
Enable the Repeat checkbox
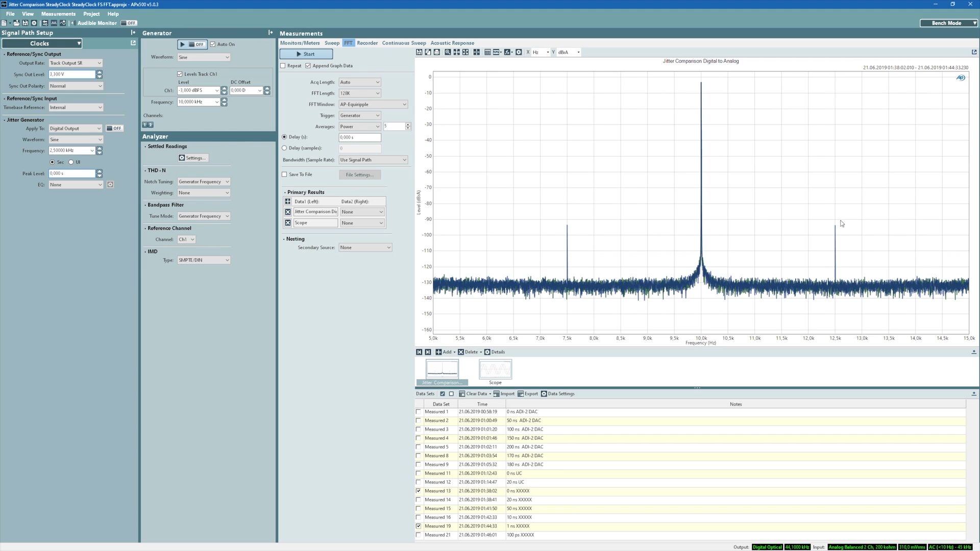(x=283, y=66)
